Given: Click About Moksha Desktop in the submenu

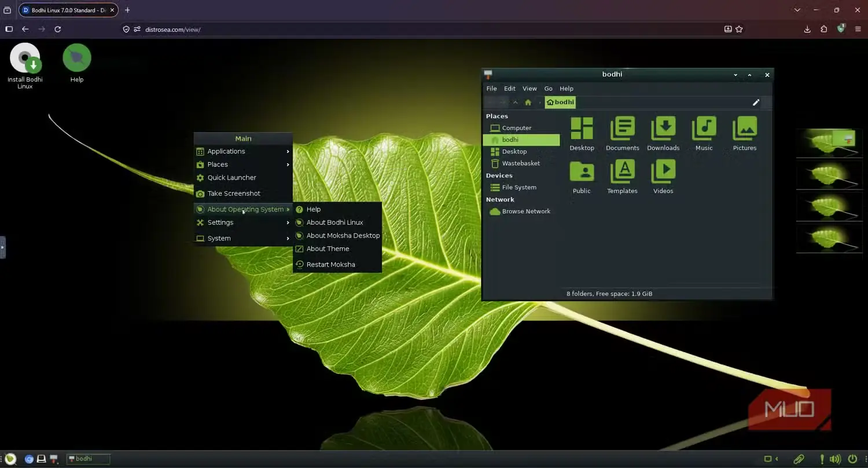Looking at the screenshot, I should pos(337,236).
